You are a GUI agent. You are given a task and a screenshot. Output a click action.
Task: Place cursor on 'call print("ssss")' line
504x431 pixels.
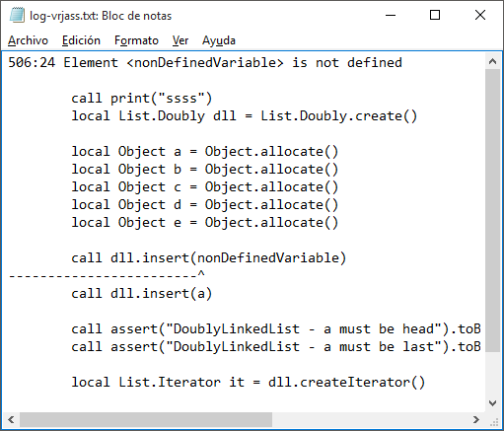coord(142,99)
